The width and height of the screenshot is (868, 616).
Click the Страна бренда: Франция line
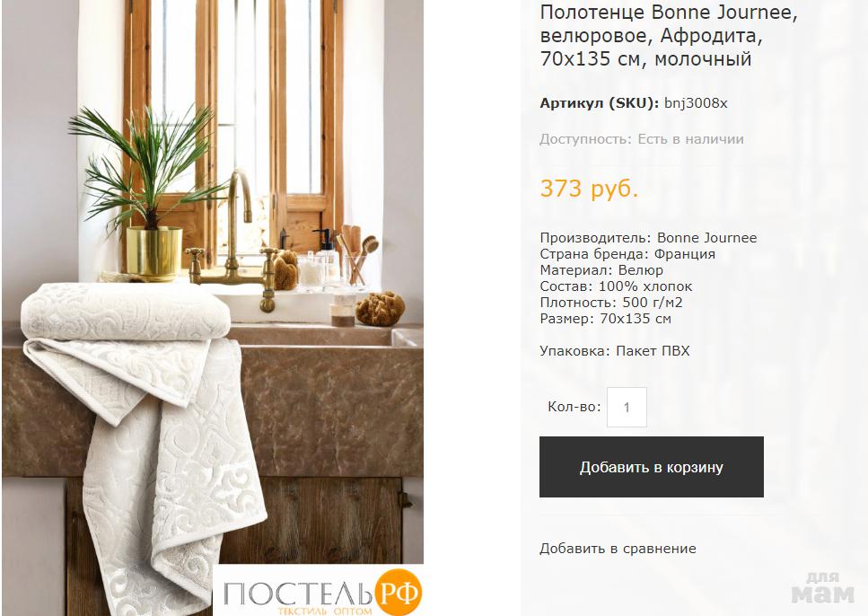click(x=627, y=254)
